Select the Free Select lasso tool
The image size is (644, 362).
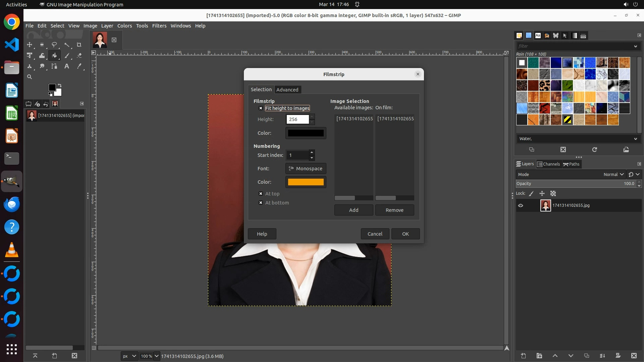tap(54, 45)
